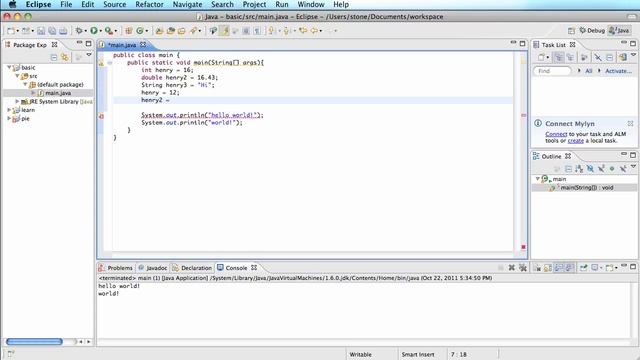
Task: Click the All filter link in Task List
Action: tap(589, 71)
